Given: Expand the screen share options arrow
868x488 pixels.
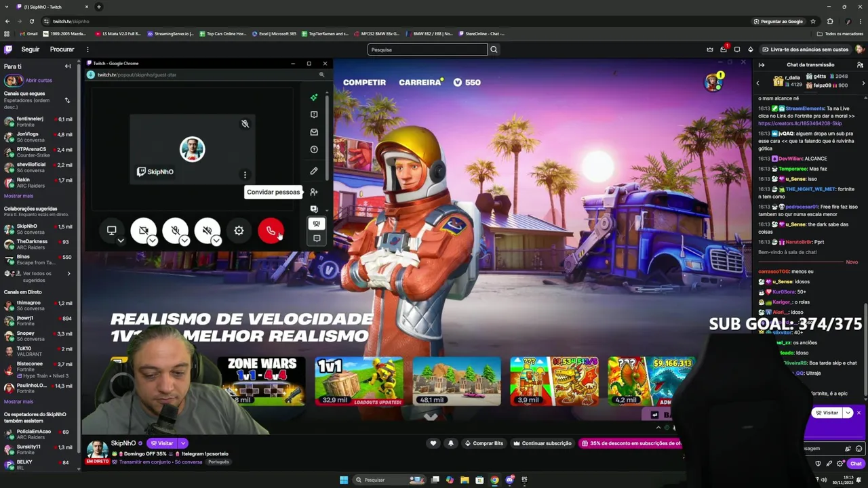Looking at the screenshot, I should [121, 241].
